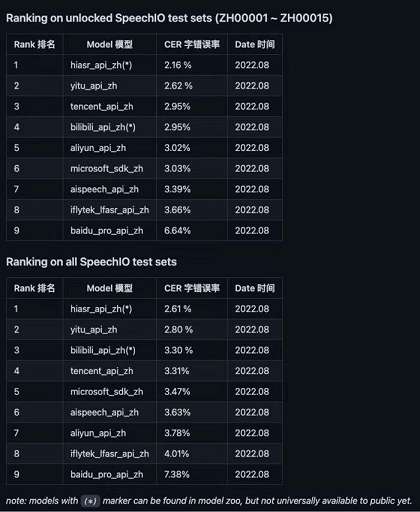Click the 6.64% CER value
Viewport: 420px width, 512px height.
(x=177, y=231)
